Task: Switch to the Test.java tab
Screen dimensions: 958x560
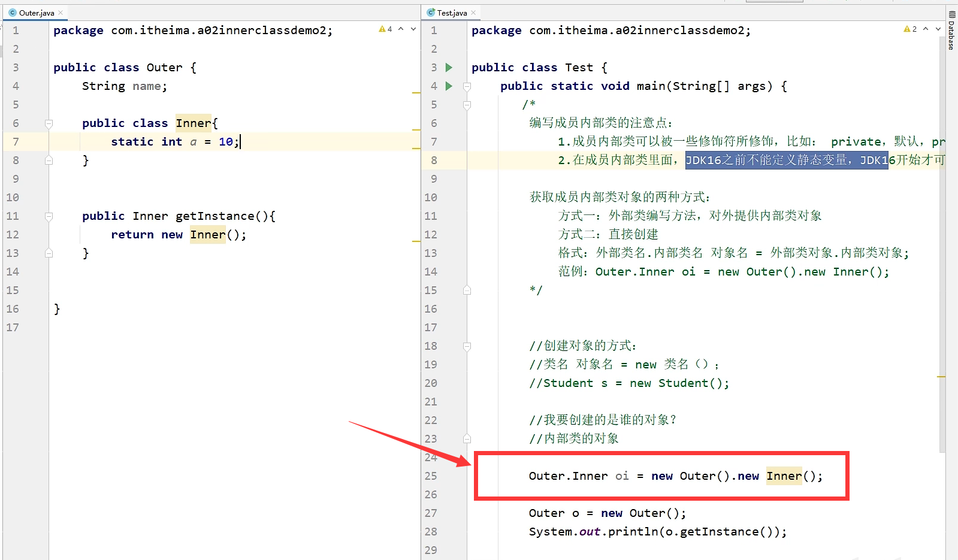Action: (452, 13)
